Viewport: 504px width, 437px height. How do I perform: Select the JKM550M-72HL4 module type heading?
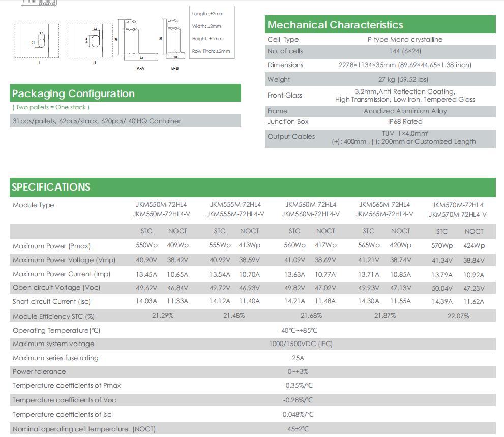(161, 205)
